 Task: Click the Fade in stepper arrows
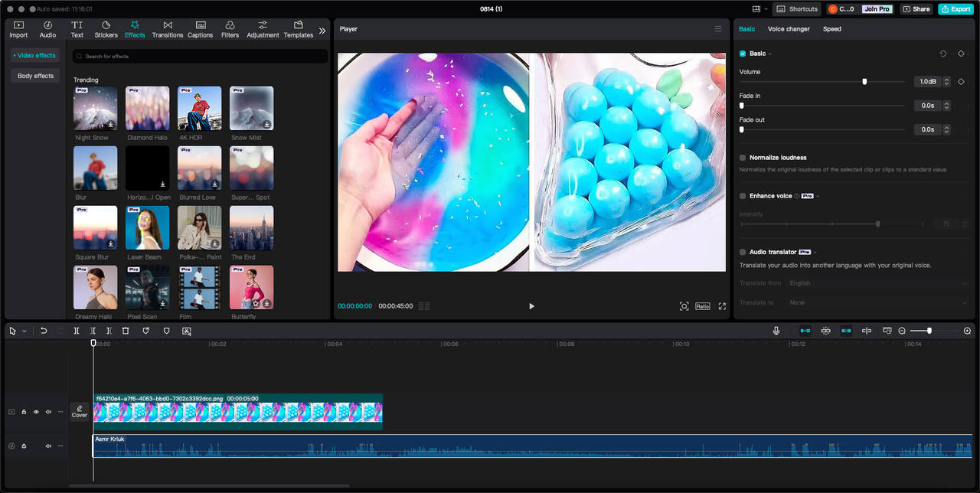pyautogui.click(x=946, y=106)
